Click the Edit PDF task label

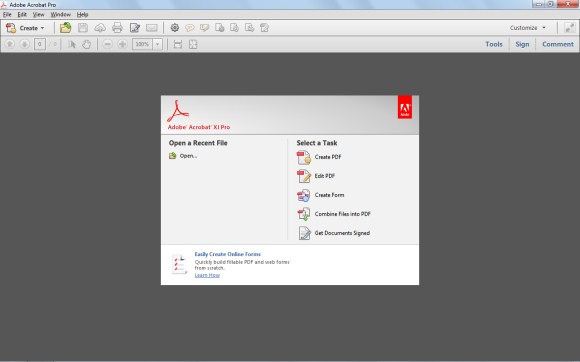[325, 176]
